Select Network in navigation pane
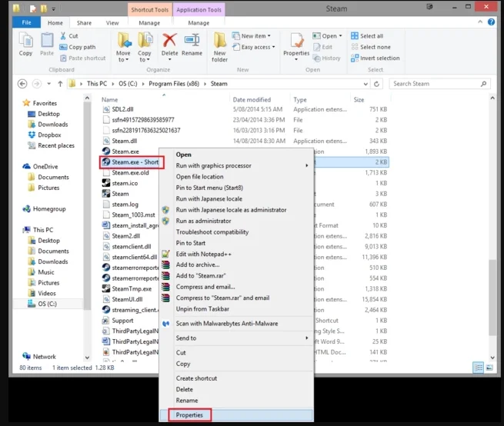 pos(39,357)
